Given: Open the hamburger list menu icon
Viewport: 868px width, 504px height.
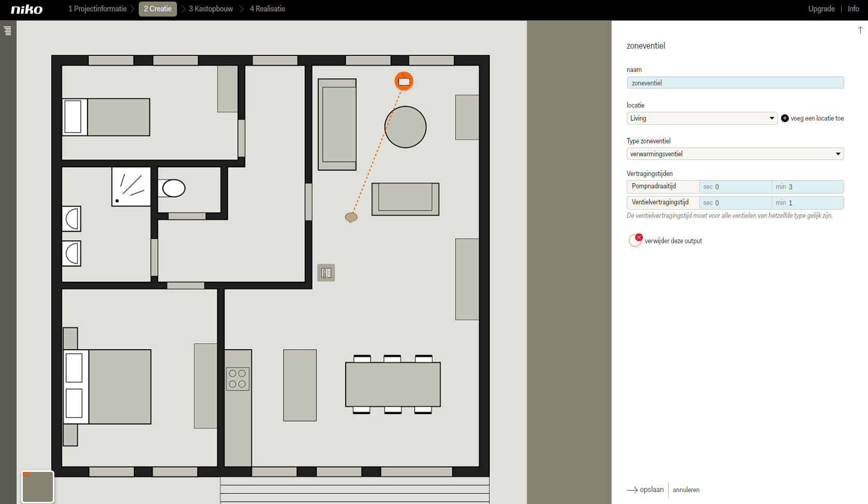Looking at the screenshot, I should (x=8, y=31).
